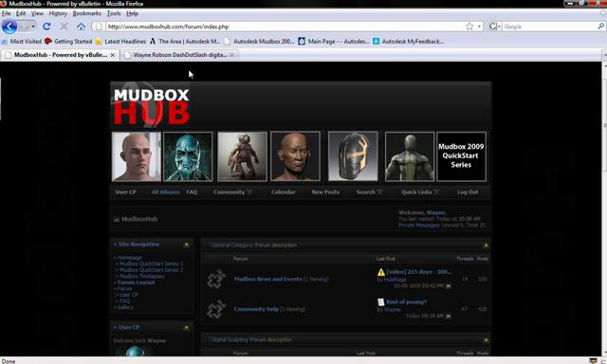Collapse the Digital Sculpting forum section

click(486, 340)
